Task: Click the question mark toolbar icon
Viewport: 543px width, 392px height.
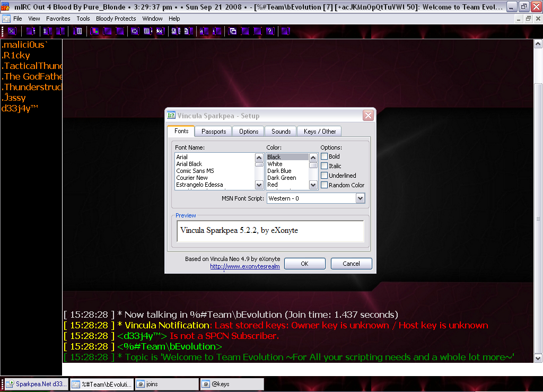Action: (x=270, y=31)
